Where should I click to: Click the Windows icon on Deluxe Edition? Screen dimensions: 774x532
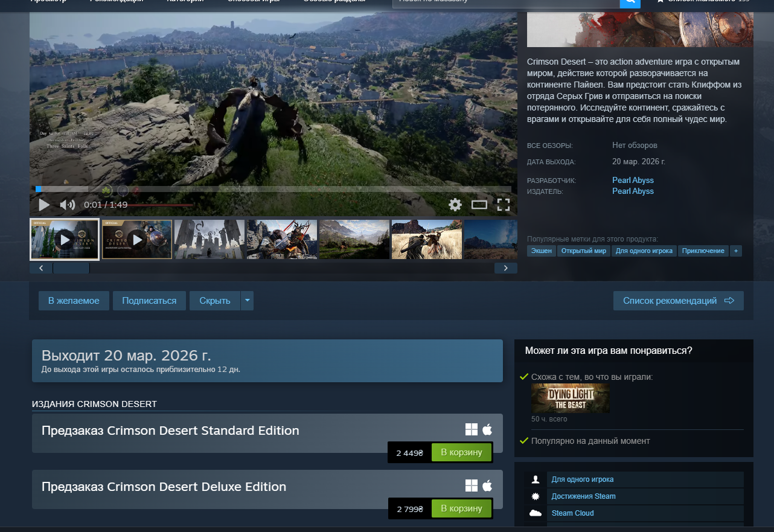(x=472, y=486)
